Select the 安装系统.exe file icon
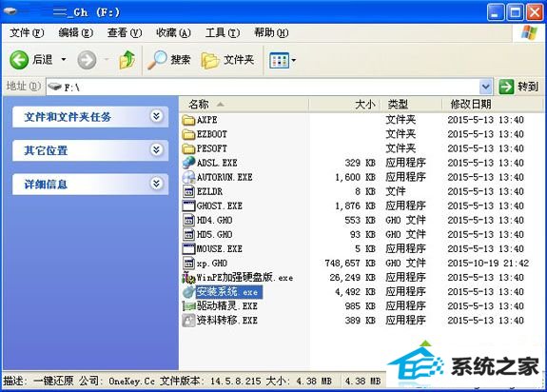The image size is (547, 392). coord(188,292)
